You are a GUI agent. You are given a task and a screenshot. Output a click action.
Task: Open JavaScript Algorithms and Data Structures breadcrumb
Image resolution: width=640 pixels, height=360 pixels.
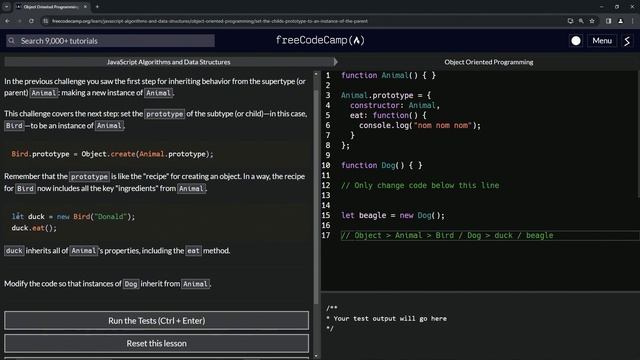[169, 62]
